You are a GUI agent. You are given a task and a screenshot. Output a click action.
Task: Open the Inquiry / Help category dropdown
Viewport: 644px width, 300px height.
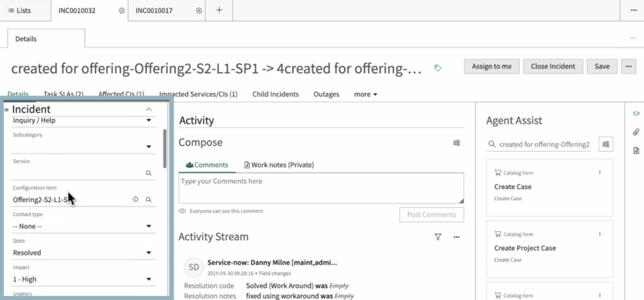point(84,121)
